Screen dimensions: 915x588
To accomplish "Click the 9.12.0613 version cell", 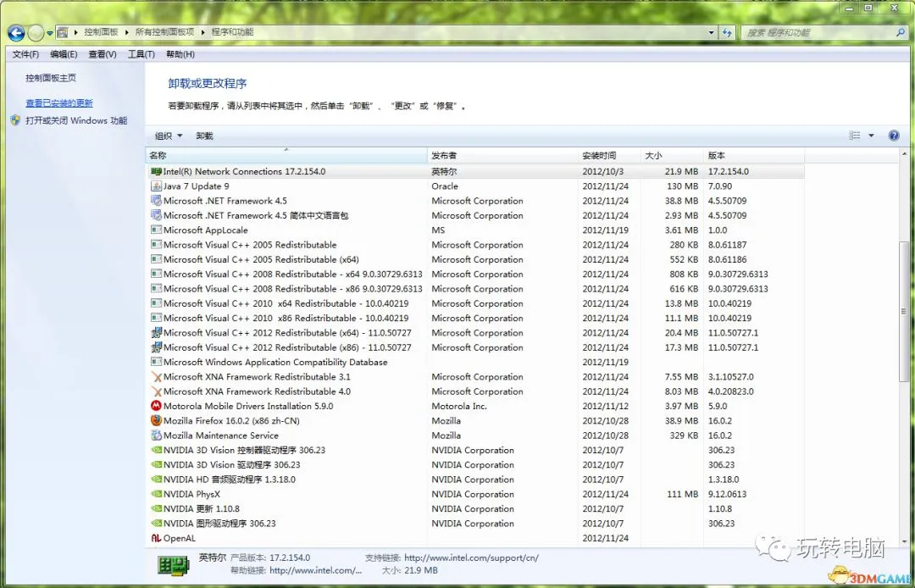I will click(x=727, y=494).
